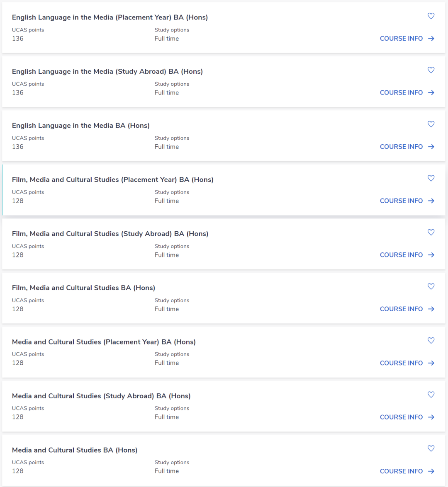Open Course Info for Film, Media Cultural (Study Abroad)
This screenshot has width=448, height=487.
(407, 255)
